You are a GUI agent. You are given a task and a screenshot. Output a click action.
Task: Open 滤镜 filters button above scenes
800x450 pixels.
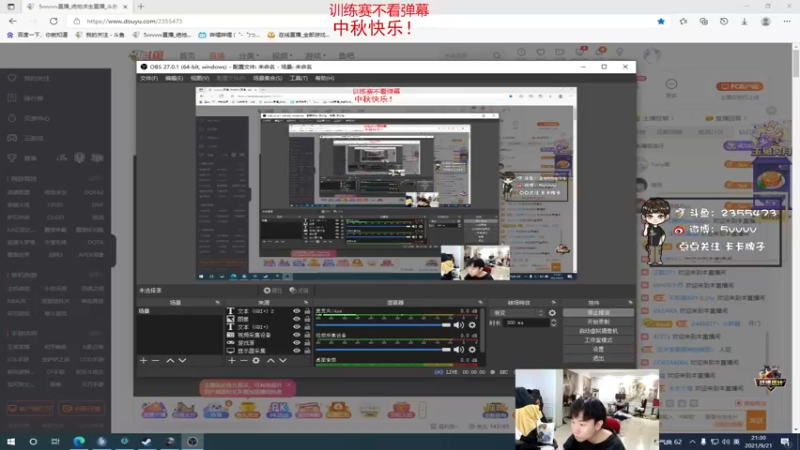(299, 290)
